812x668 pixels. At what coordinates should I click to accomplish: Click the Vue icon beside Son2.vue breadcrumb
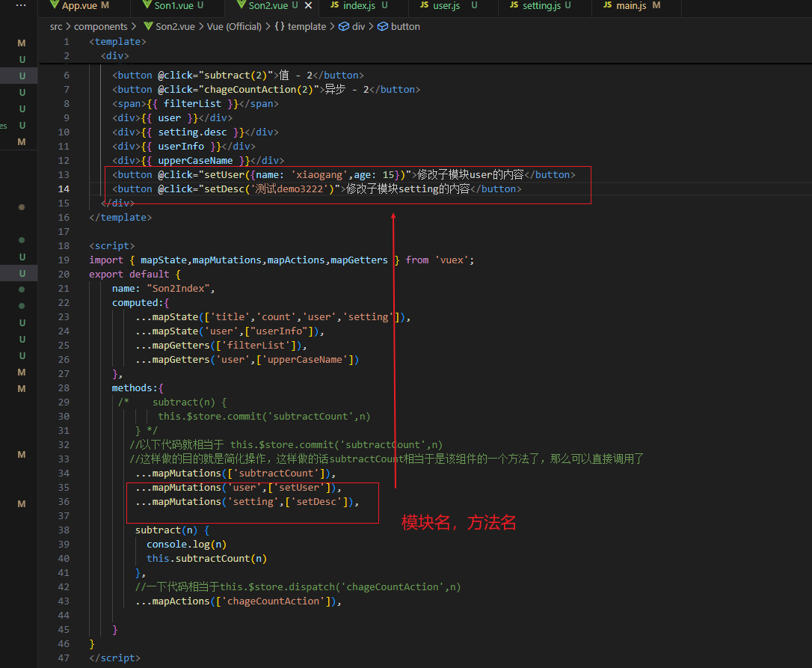[x=148, y=26]
